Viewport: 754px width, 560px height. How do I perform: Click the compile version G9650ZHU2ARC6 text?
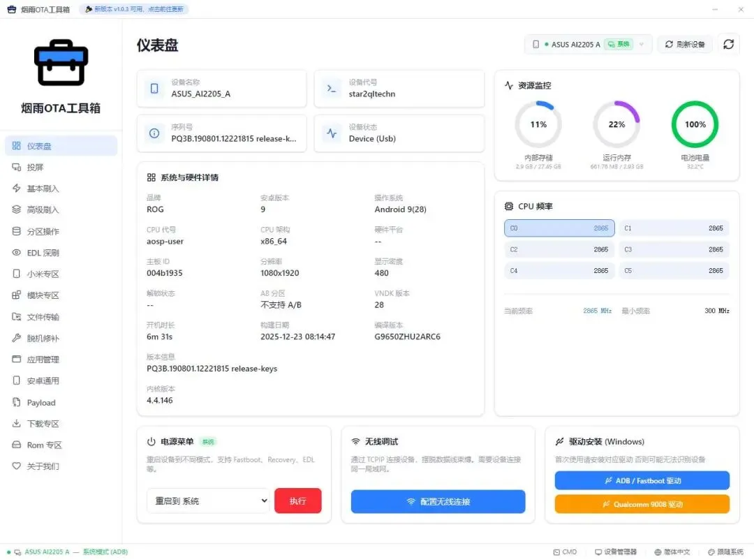point(407,337)
